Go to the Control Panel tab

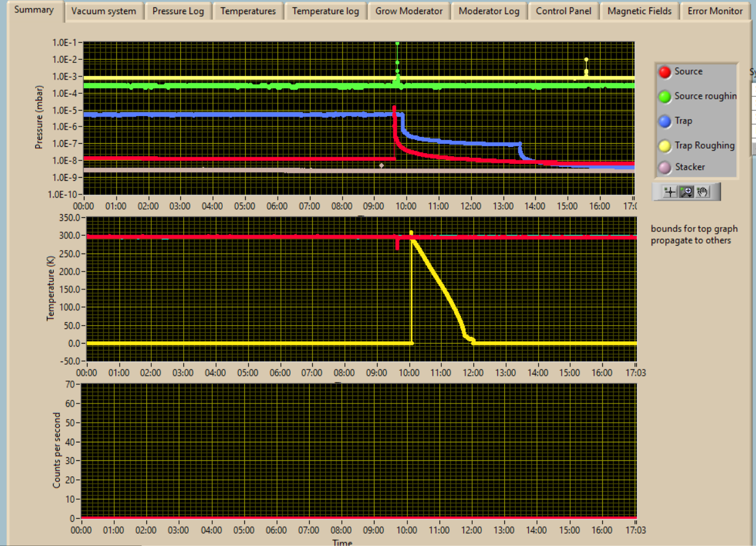point(563,11)
